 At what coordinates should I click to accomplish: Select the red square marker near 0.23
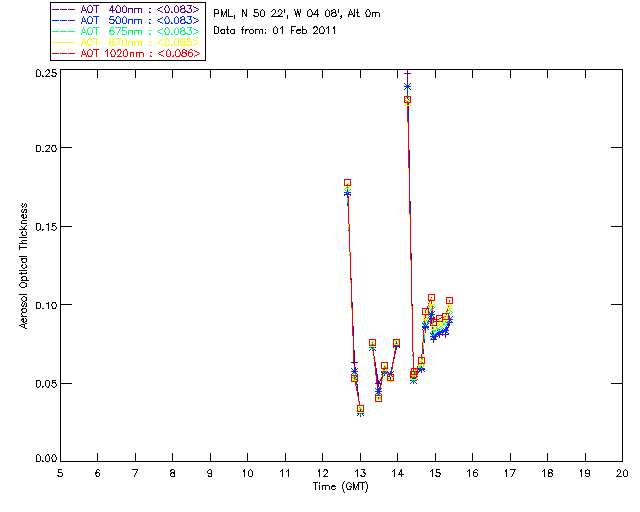[x=407, y=100]
